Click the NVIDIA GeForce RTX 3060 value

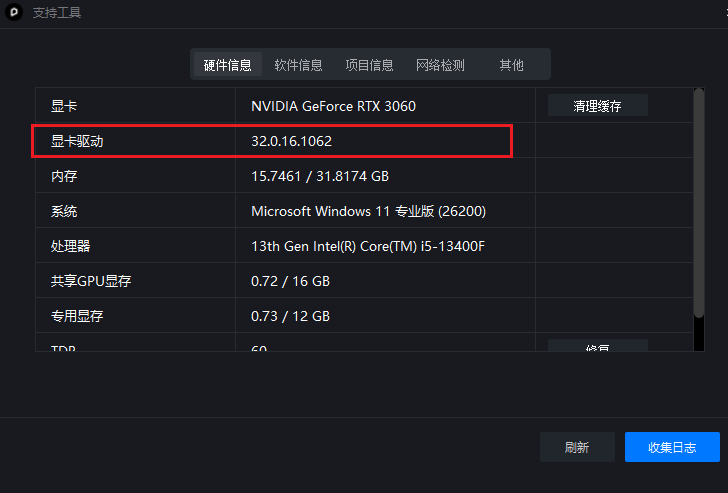click(x=333, y=106)
